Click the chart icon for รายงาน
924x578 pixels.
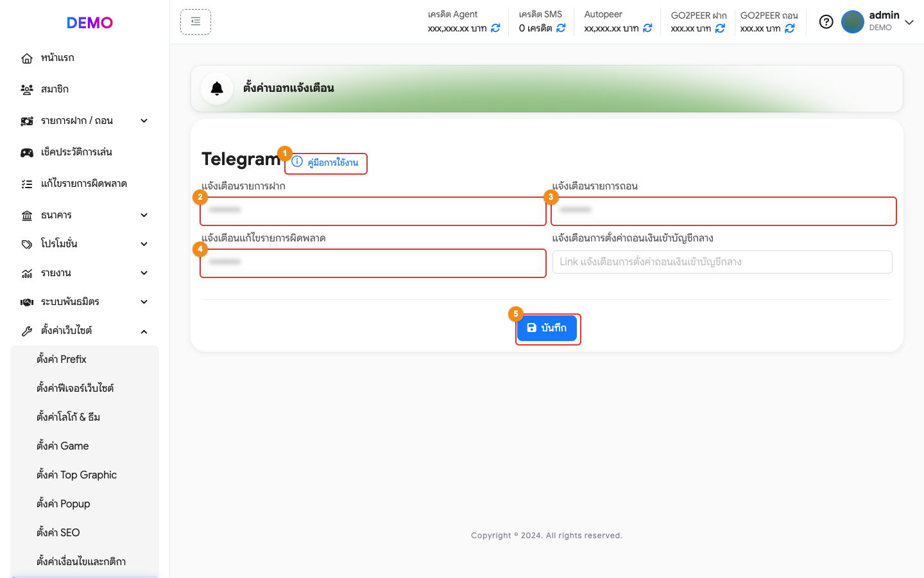[x=27, y=274]
